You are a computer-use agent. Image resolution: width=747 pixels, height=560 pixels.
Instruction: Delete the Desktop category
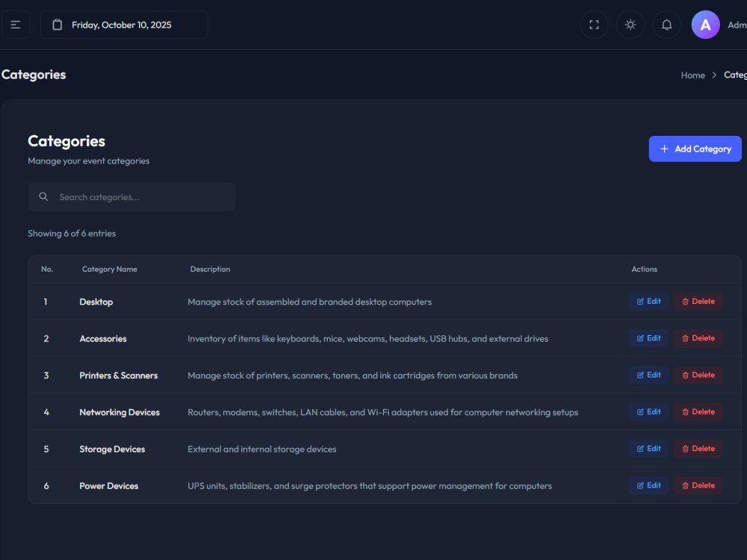(698, 302)
